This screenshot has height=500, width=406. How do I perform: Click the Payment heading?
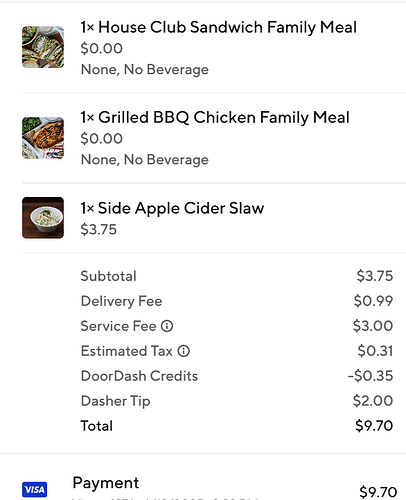(106, 483)
